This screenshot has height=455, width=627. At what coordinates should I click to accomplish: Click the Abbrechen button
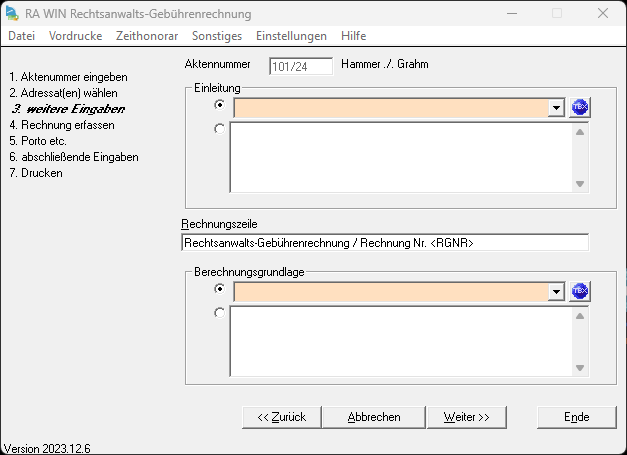374,417
